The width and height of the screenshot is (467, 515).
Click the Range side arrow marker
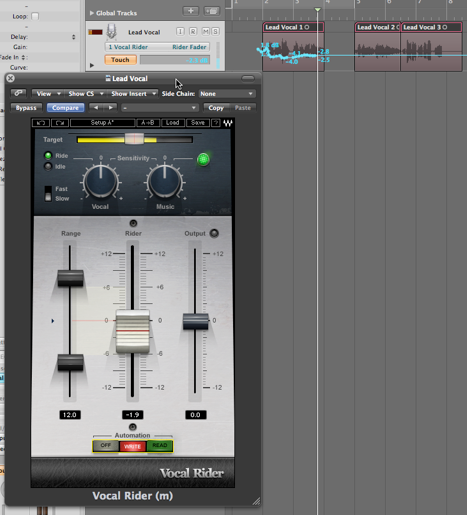(x=53, y=321)
